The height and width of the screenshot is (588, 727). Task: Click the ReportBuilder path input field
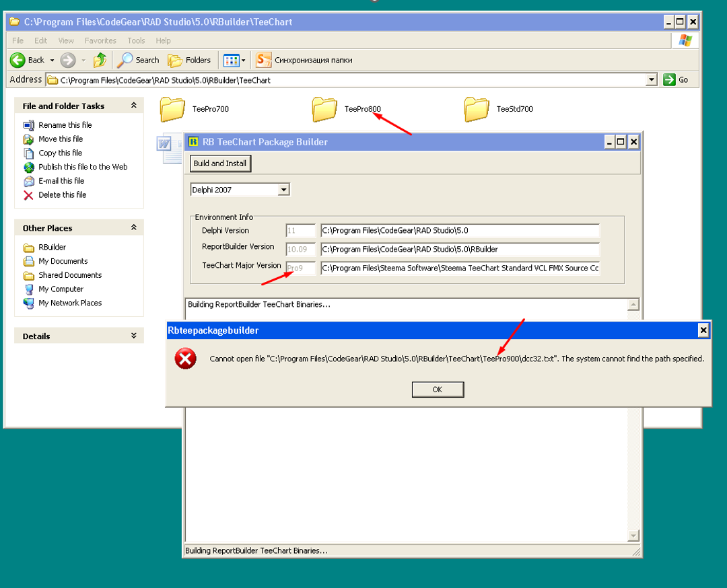[460, 250]
